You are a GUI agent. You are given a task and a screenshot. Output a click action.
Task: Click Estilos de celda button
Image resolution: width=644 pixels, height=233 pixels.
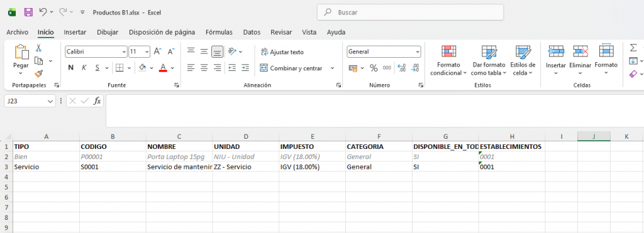tap(523, 61)
